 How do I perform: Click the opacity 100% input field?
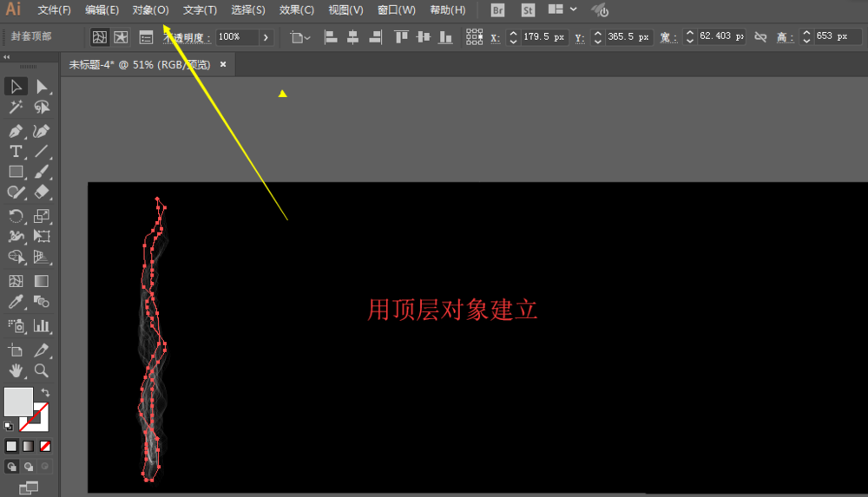pos(237,37)
